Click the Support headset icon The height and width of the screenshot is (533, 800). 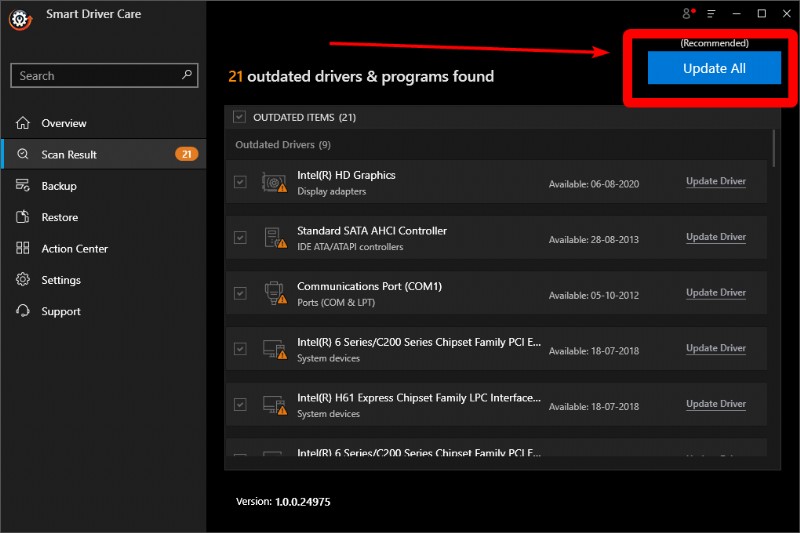pyautogui.click(x=22, y=311)
